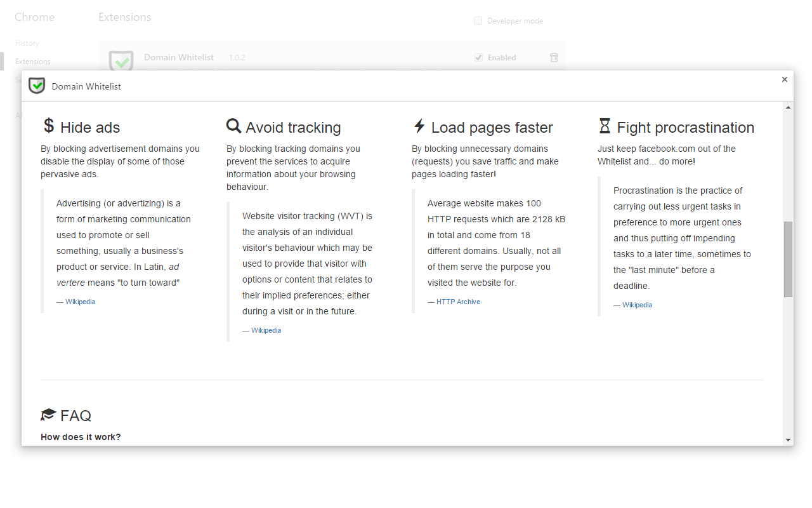This screenshot has width=812, height=508.
Task: Open the Wikipedia link under the procrastination quote
Action: click(x=637, y=305)
